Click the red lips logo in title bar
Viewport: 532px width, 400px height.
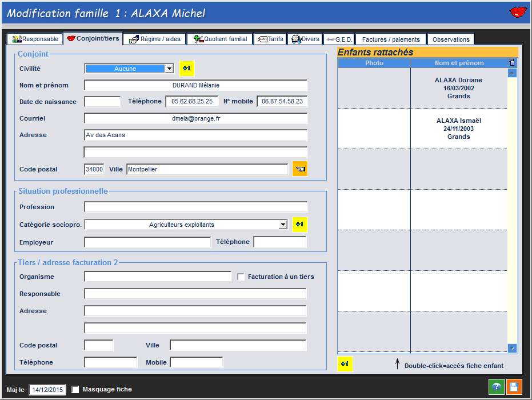[517, 12]
